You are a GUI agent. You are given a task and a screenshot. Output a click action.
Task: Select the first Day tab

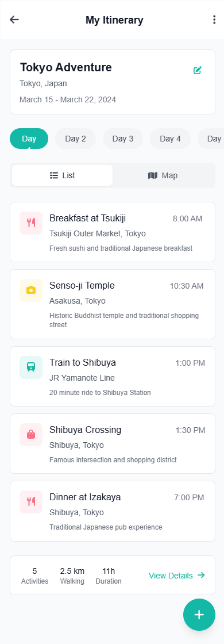pyautogui.click(x=29, y=139)
